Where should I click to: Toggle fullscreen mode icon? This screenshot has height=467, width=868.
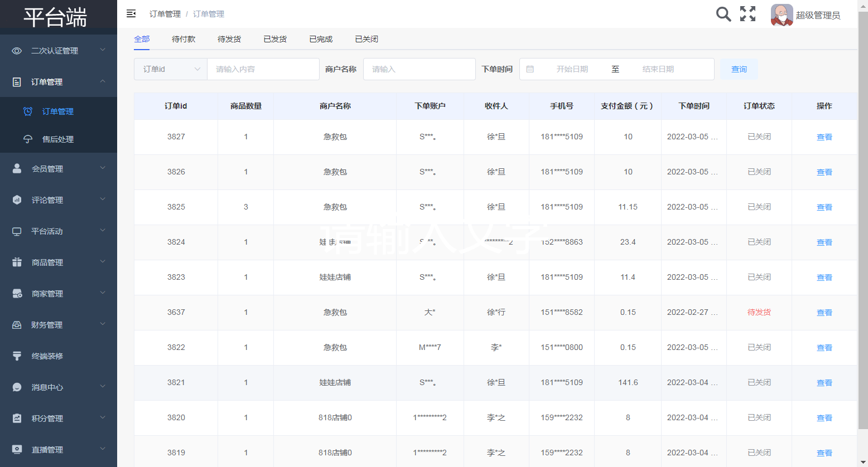(748, 14)
